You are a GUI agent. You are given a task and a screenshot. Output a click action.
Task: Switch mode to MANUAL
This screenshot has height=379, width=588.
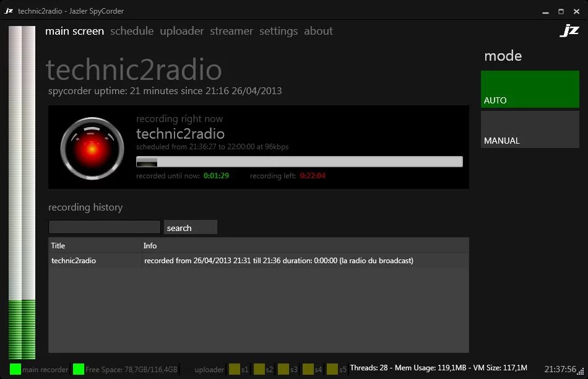[x=530, y=129]
